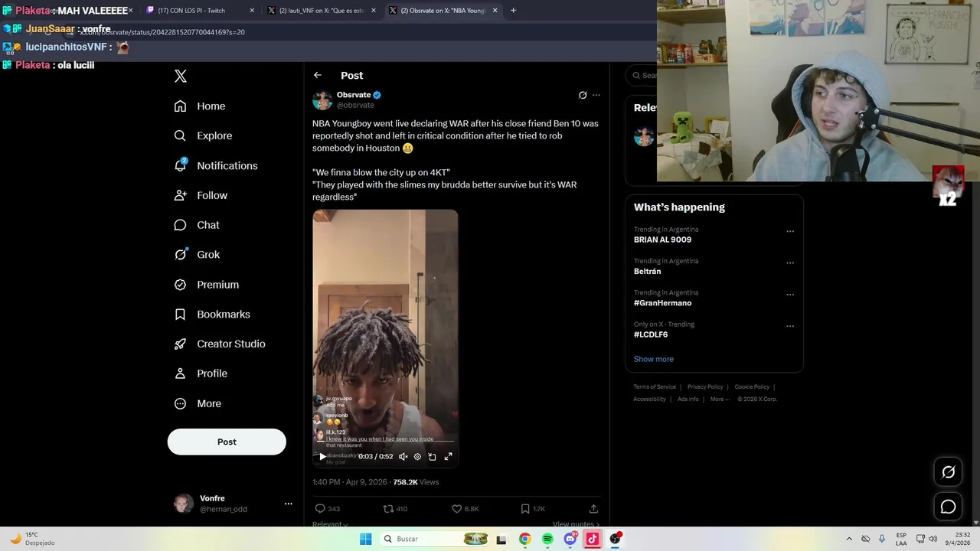Open the More menu in the sidebar
Image resolution: width=980 pixels, height=551 pixels.
click(198, 403)
